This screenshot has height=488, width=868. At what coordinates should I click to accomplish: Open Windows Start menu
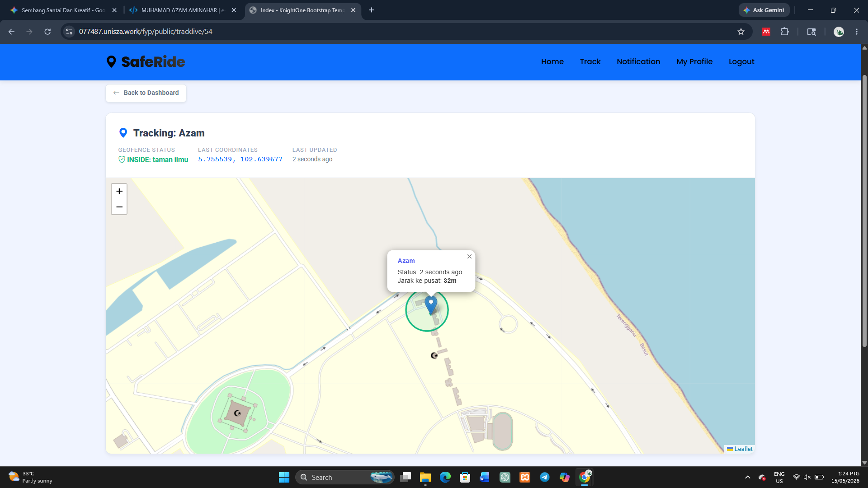(284, 477)
